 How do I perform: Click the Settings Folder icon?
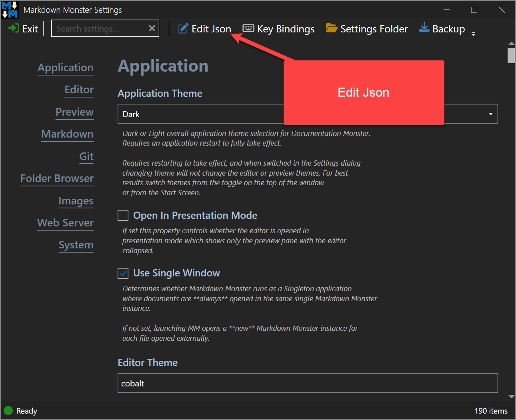[x=332, y=28]
